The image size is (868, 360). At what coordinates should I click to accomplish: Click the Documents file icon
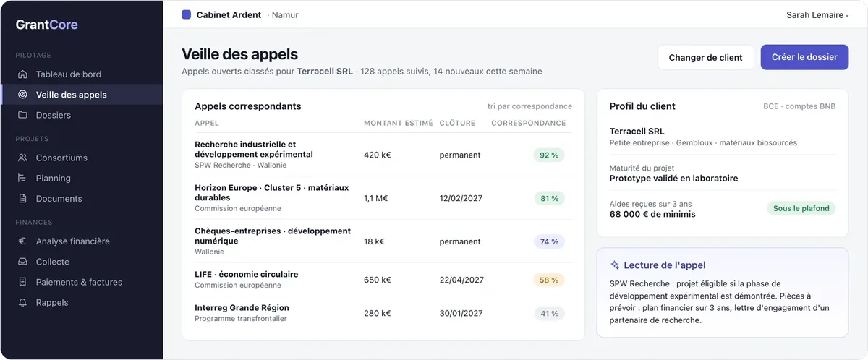tap(22, 199)
